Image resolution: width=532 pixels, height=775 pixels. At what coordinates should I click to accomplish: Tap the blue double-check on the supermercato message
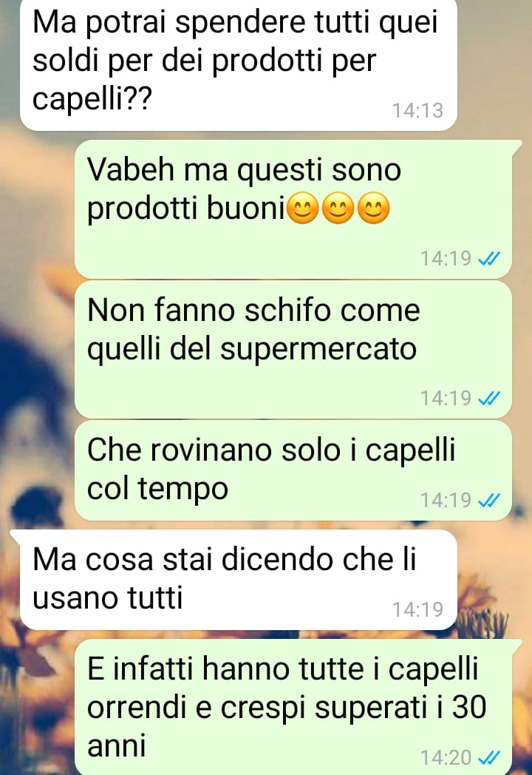pyautogui.click(x=490, y=398)
